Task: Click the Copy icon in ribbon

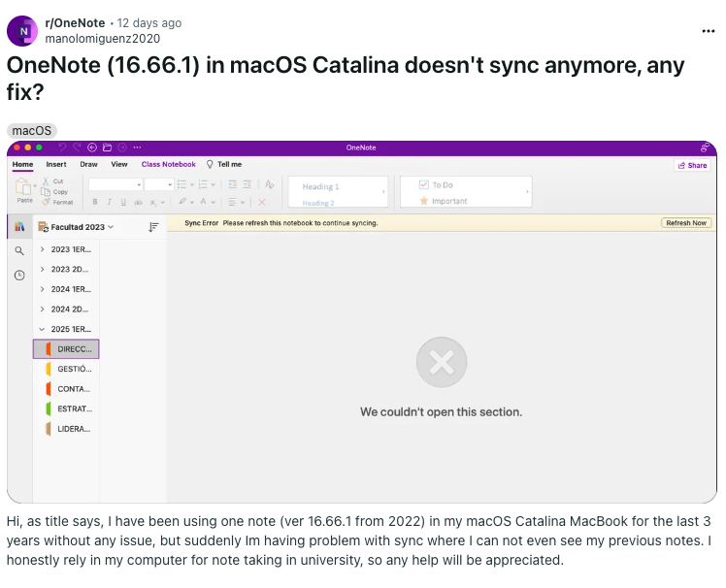Action: 46,192
